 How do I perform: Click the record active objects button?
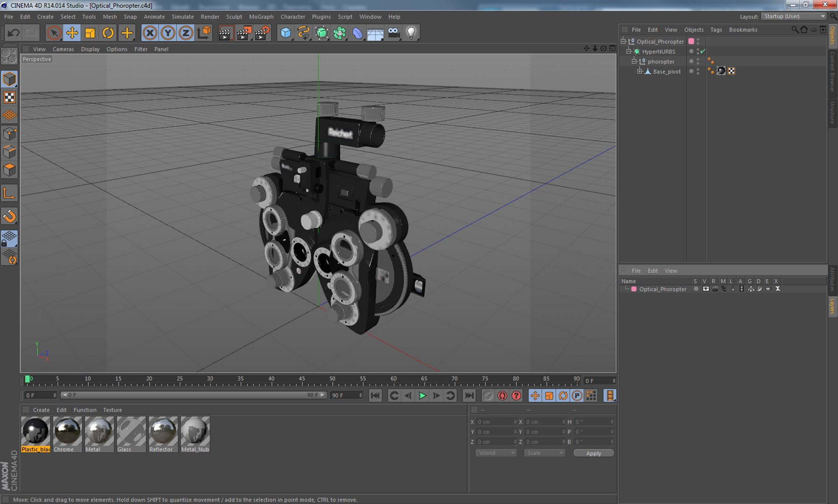[488, 396]
